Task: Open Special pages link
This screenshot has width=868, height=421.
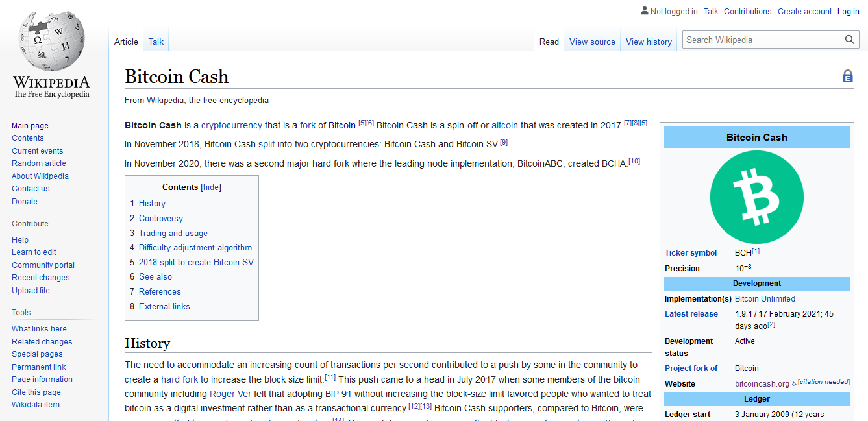Action: pos(37,354)
